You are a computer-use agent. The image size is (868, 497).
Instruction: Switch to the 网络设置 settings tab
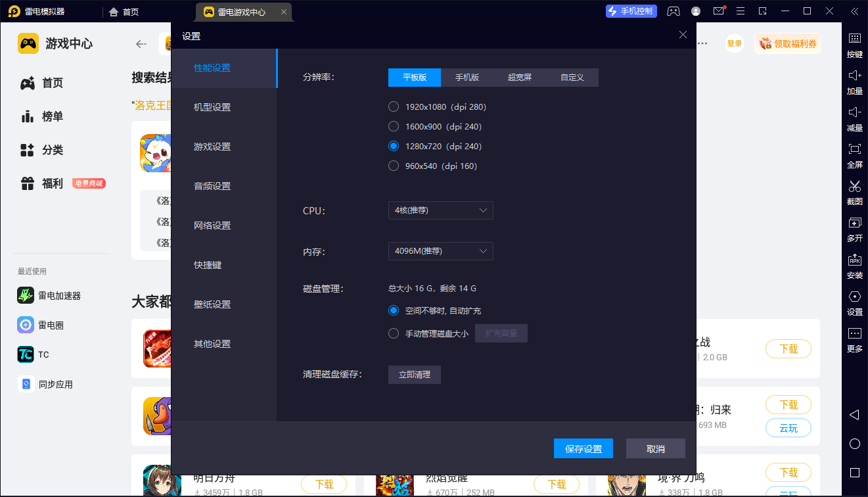(224, 225)
